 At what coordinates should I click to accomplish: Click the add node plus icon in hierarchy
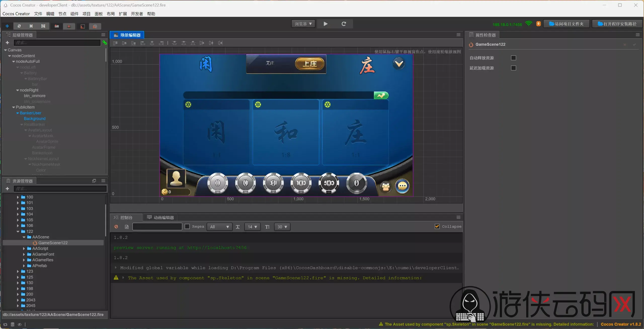(x=7, y=43)
